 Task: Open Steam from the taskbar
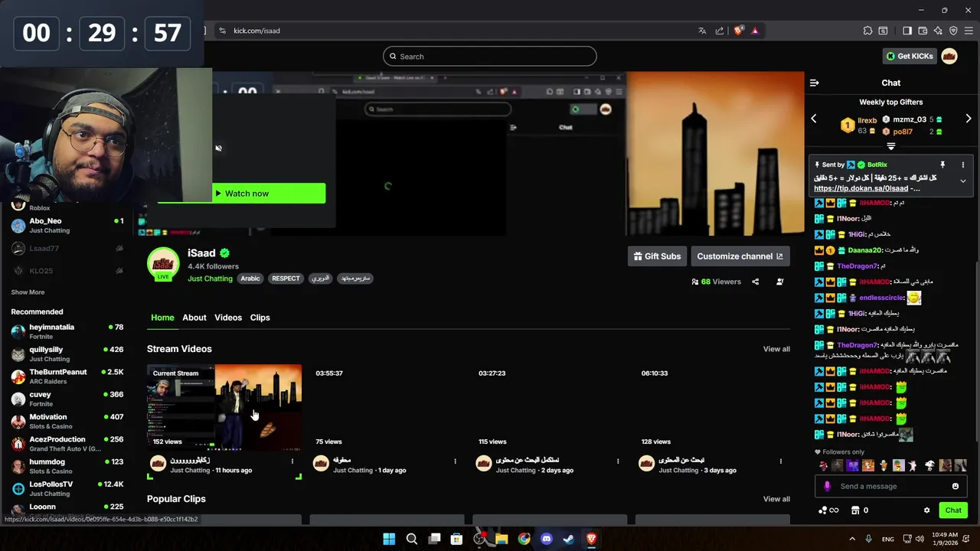click(x=568, y=539)
